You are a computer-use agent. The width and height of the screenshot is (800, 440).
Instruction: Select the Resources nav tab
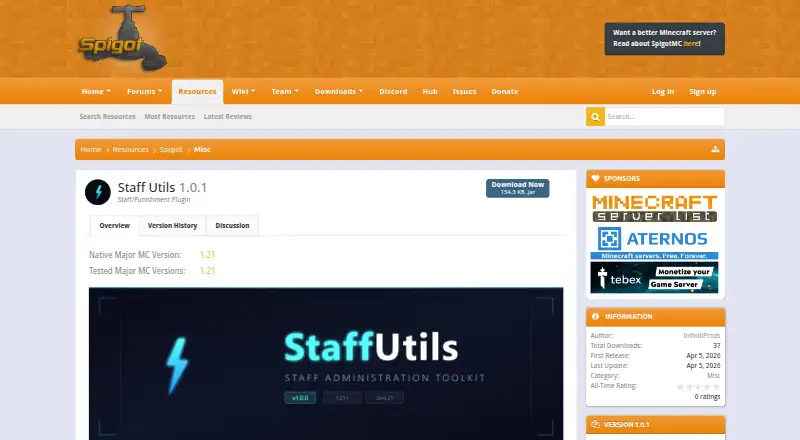coord(197,92)
